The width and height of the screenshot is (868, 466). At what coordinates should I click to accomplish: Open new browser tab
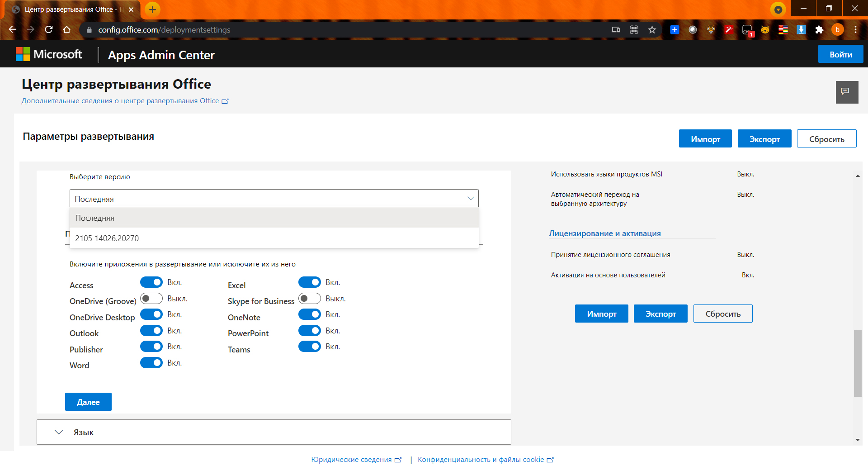tap(152, 10)
